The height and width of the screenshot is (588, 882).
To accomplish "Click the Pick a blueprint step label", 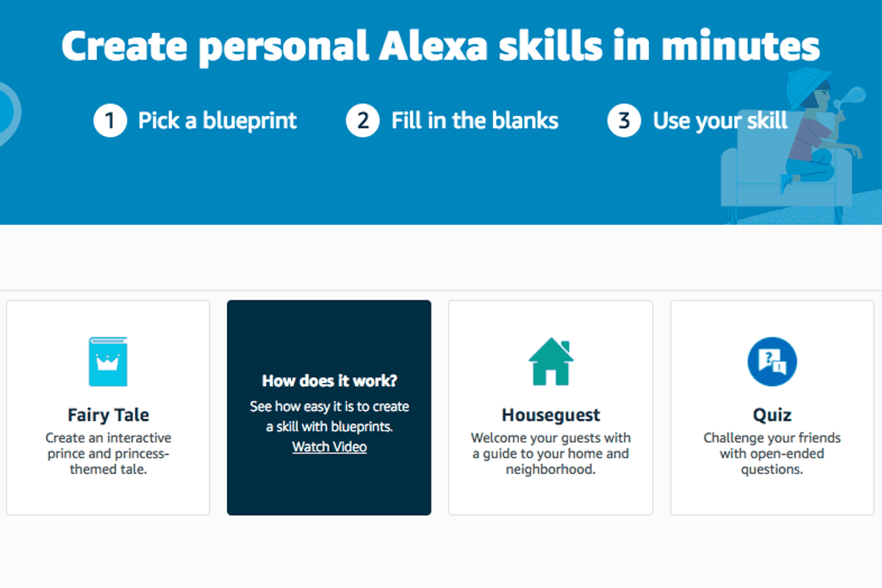I will [x=216, y=121].
